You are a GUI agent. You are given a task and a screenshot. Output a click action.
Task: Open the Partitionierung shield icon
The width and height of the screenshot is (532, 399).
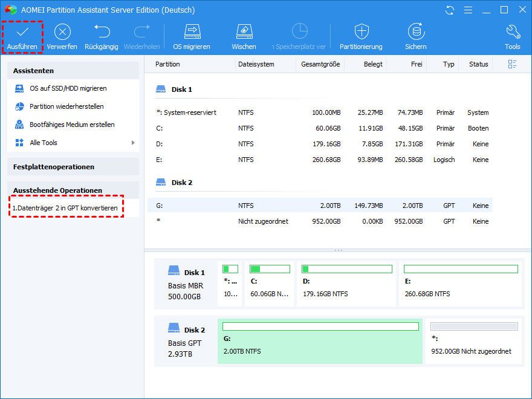pos(361,32)
